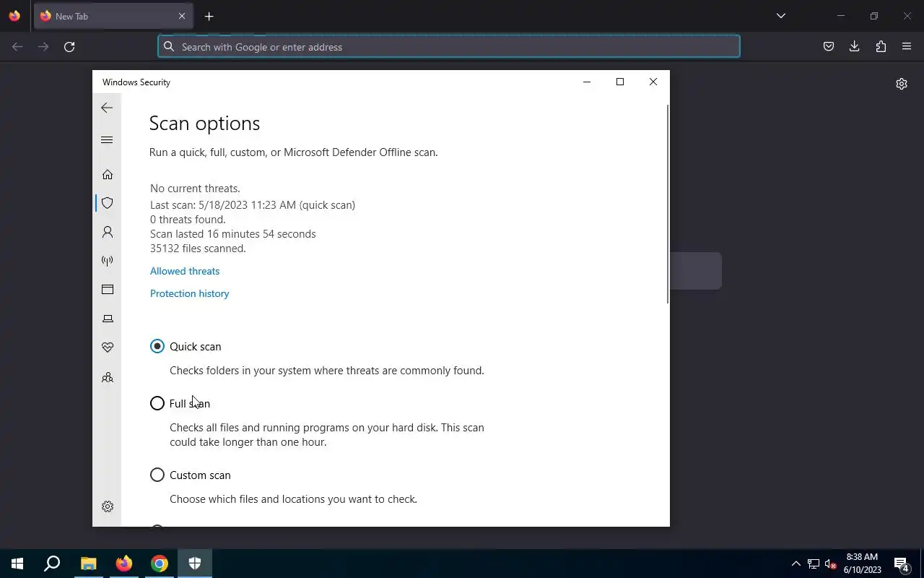This screenshot has width=924, height=578.
Task: Select the Quick scan radio button
Action: (x=157, y=346)
